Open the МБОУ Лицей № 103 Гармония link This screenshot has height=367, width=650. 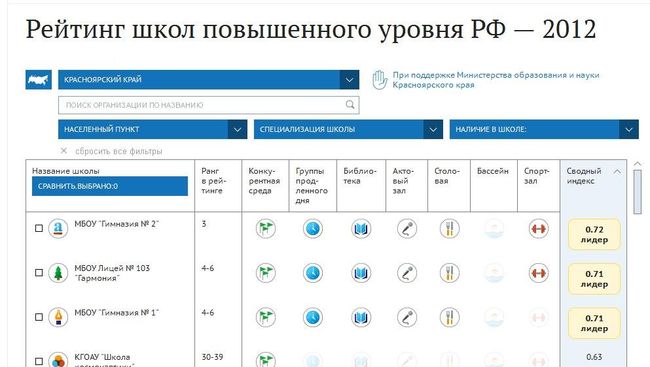112,273
